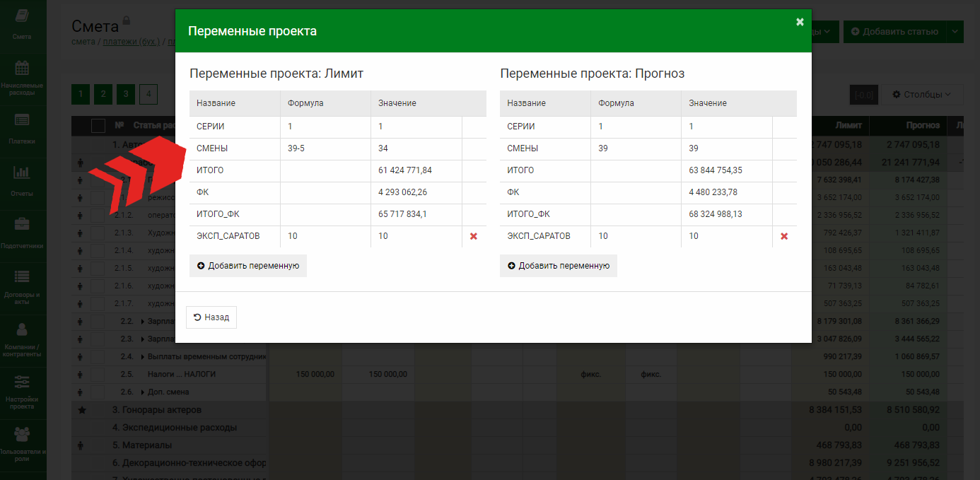Switch to page tab 3
This screenshot has width=980, height=480.
pyautogui.click(x=126, y=94)
